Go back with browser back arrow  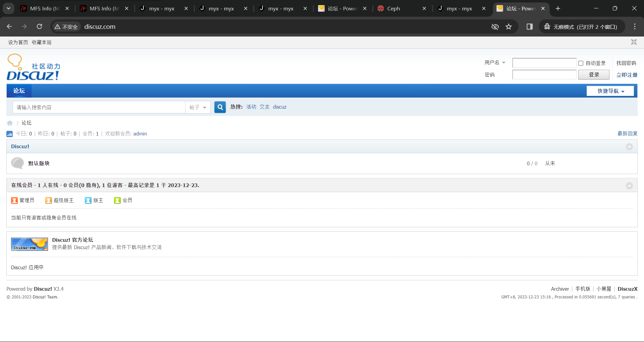[x=9, y=26]
